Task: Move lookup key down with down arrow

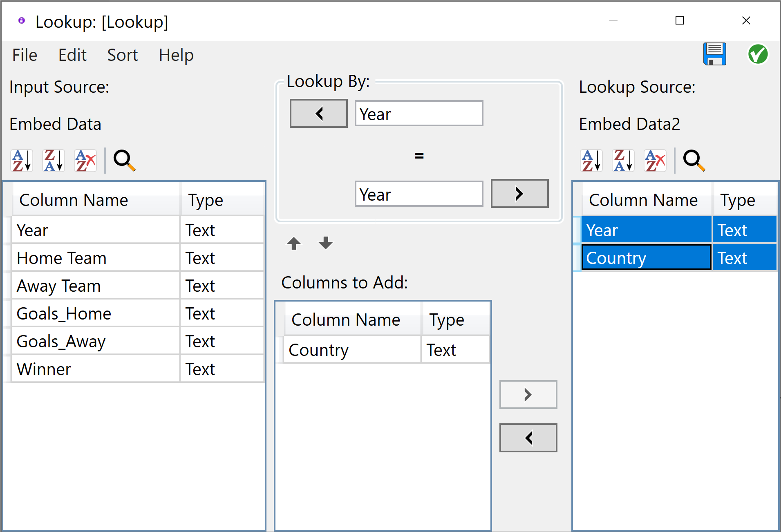Action: click(x=326, y=243)
